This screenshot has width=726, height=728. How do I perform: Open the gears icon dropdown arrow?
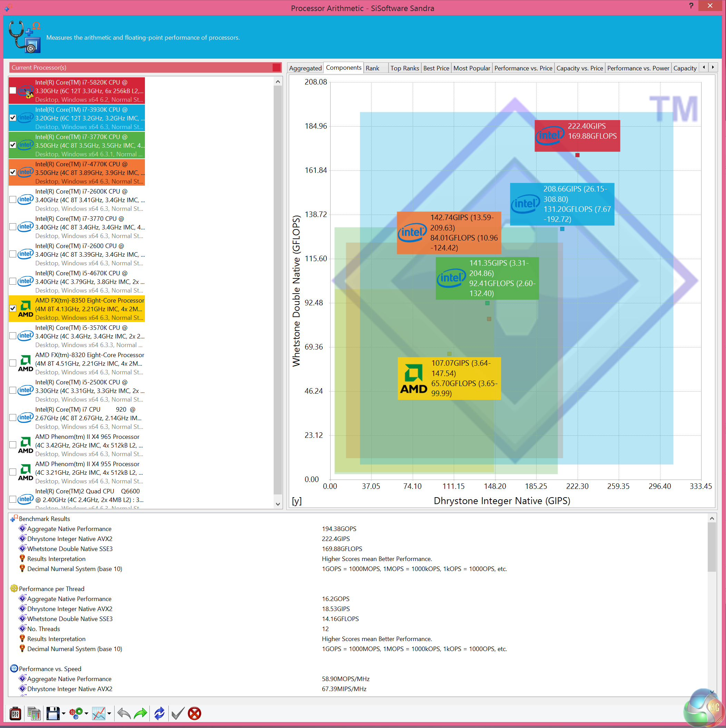pos(86,713)
